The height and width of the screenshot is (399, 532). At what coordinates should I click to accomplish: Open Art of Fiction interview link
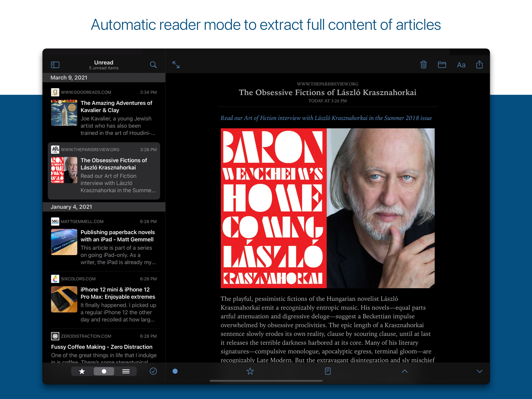tap(326, 118)
